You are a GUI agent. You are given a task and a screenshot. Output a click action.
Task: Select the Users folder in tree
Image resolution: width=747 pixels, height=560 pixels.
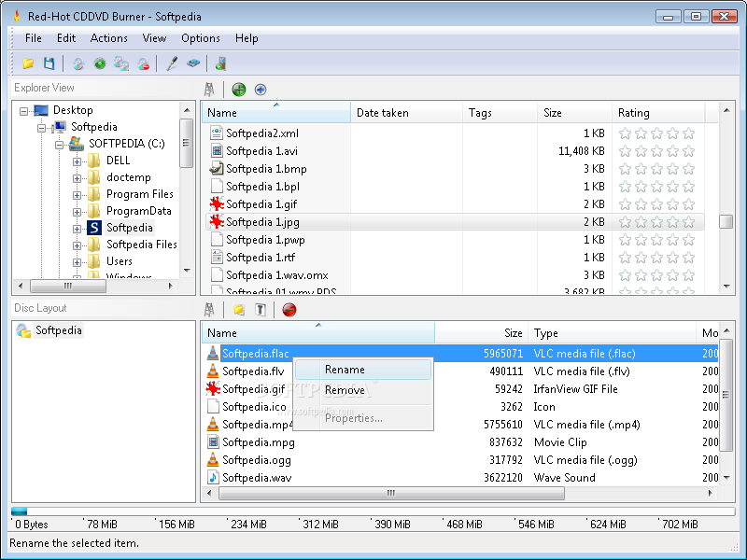pyautogui.click(x=120, y=261)
